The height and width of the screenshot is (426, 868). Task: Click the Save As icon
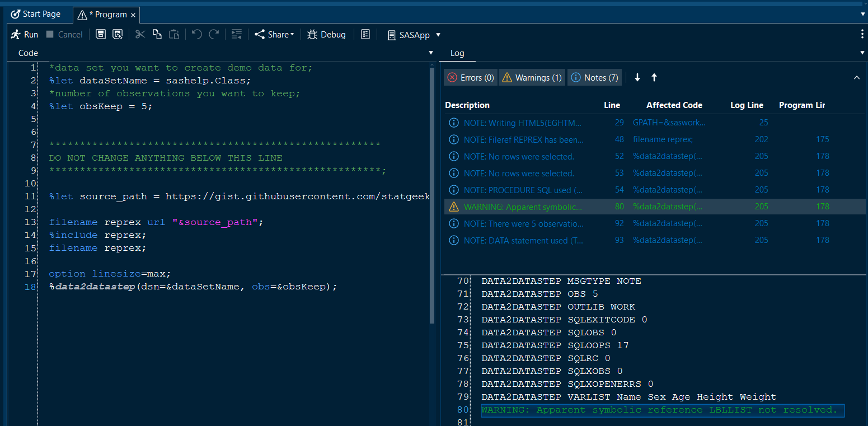(118, 35)
